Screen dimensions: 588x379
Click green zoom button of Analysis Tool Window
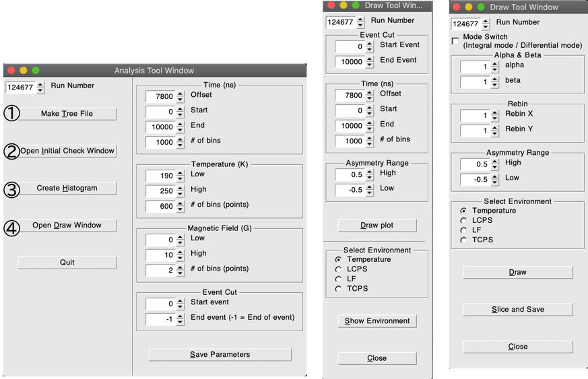point(36,71)
